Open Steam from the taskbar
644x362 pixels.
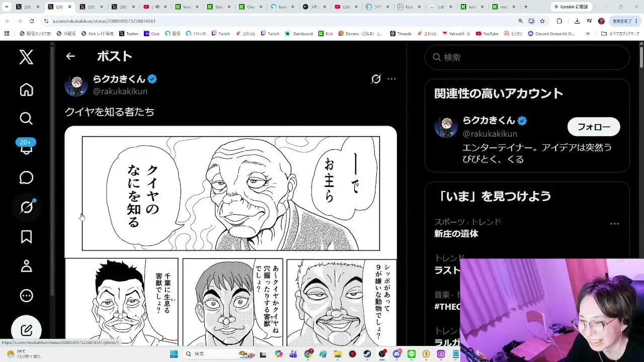368,354
